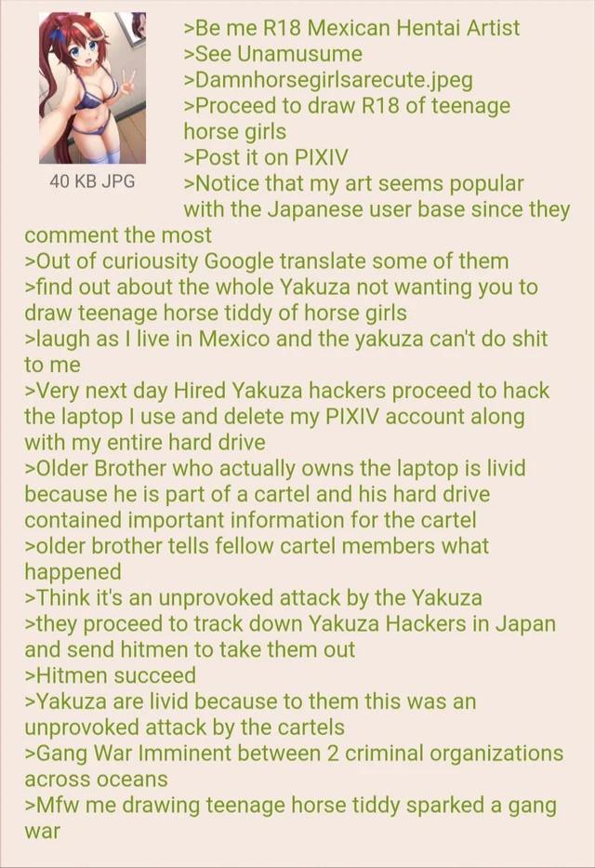
Task: Select the 'Google translate some of them' line
Action: (x=267, y=261)
